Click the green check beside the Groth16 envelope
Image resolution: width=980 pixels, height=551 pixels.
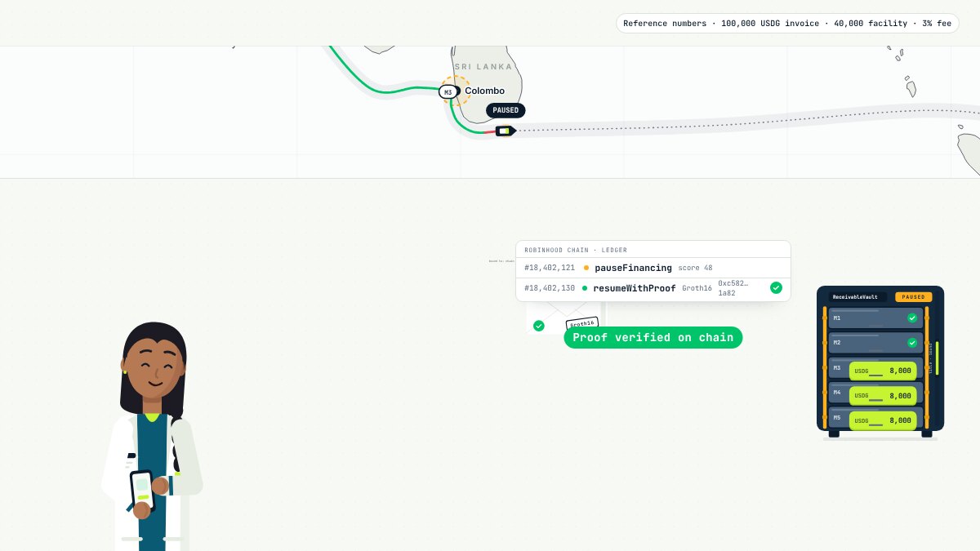pos(539,326)
